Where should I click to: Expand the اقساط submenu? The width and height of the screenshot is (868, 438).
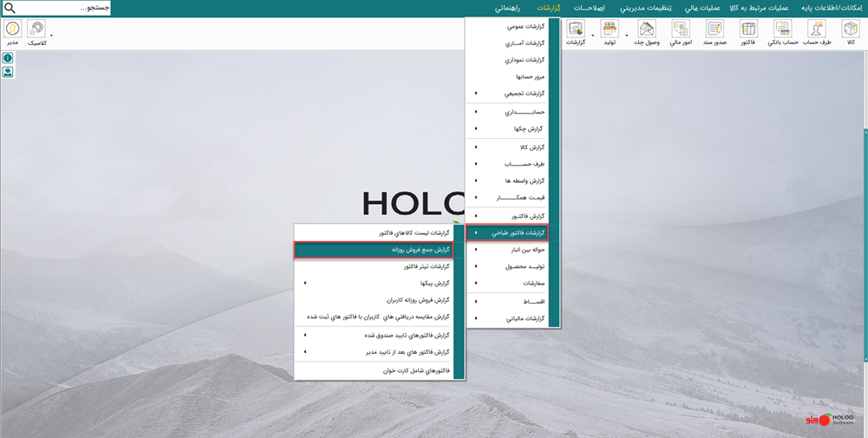pos(507,302)
